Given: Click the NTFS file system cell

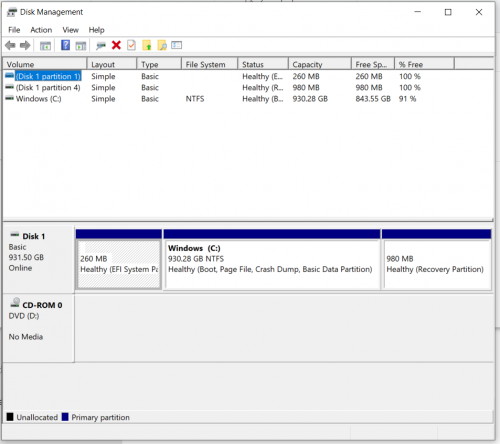Looking at the screenshot, I should 195,99.
